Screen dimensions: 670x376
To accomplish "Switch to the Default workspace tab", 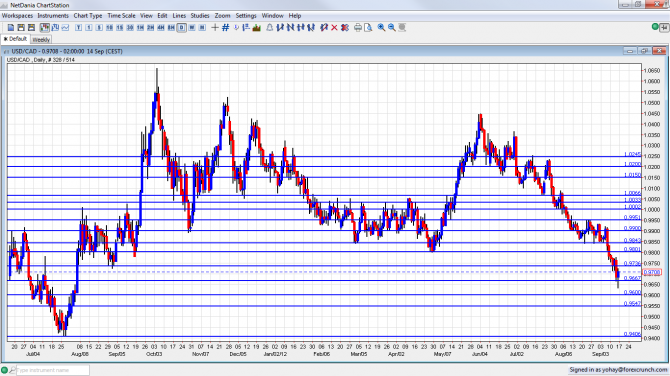I will [15, 39].
